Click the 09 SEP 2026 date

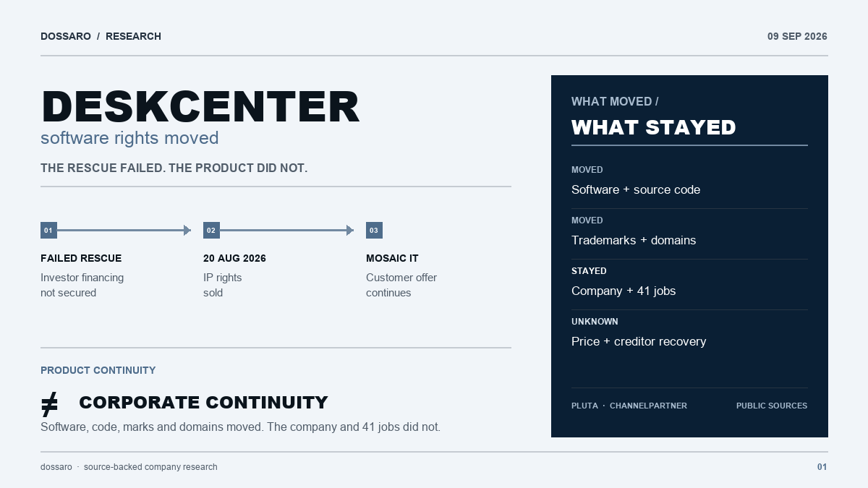[797, 36]
